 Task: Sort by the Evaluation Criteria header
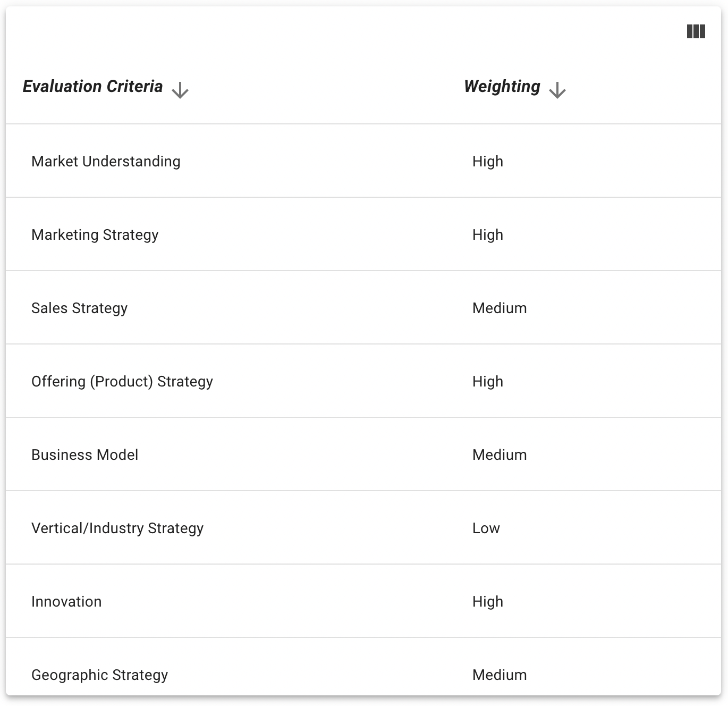92,87
